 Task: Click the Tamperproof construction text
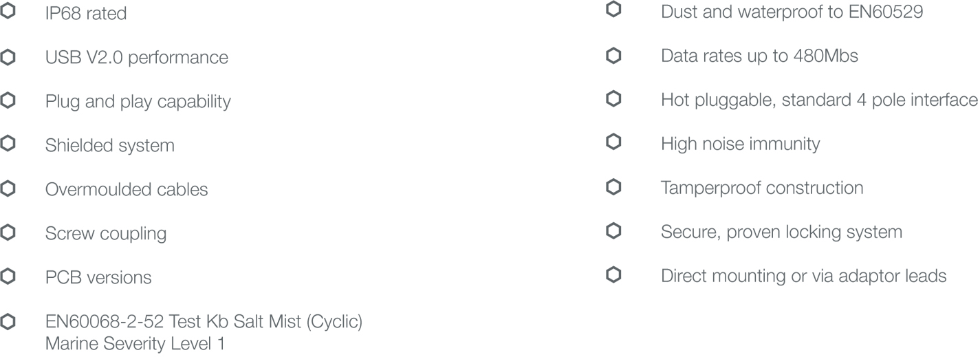point(762,188)
